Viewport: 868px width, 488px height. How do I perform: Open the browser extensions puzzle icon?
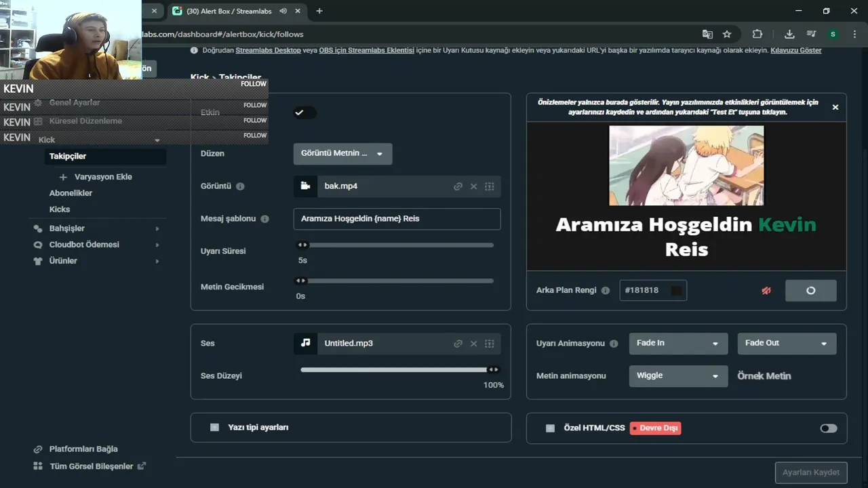click(x=757, y=34)
